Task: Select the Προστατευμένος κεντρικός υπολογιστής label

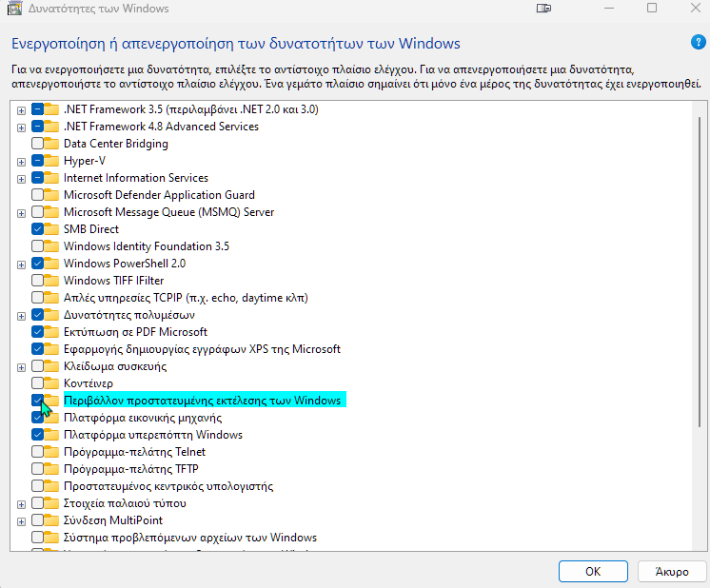Action: pyautogui.click(x=168, y=486)
